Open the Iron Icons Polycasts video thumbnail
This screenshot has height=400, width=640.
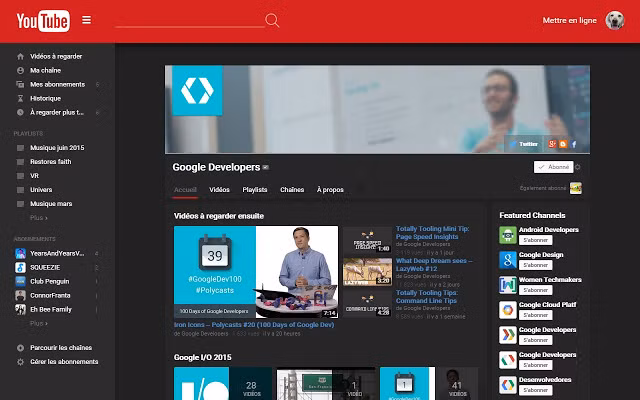[256, 271]
